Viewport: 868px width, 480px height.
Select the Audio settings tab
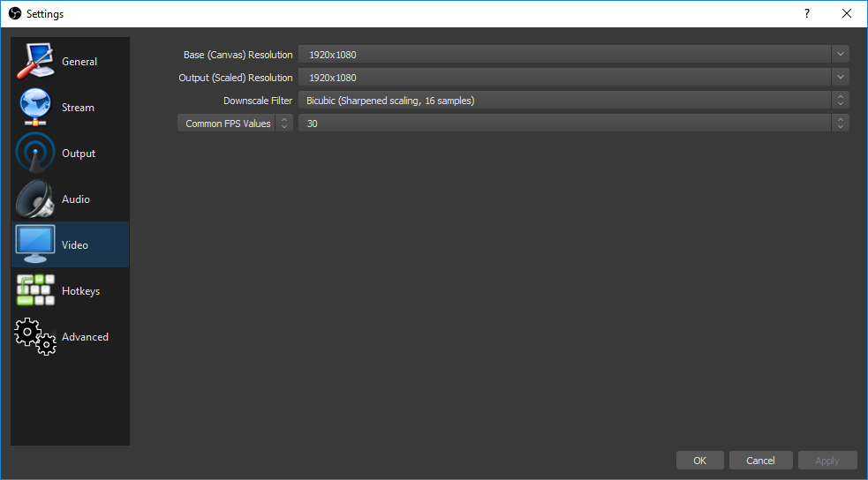pos(71,199)
